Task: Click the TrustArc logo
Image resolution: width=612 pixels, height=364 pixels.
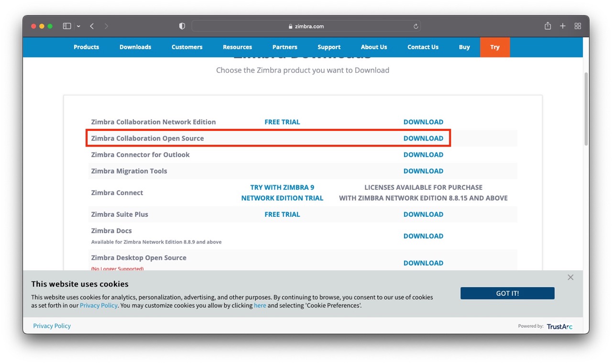Action: [559, 326]
